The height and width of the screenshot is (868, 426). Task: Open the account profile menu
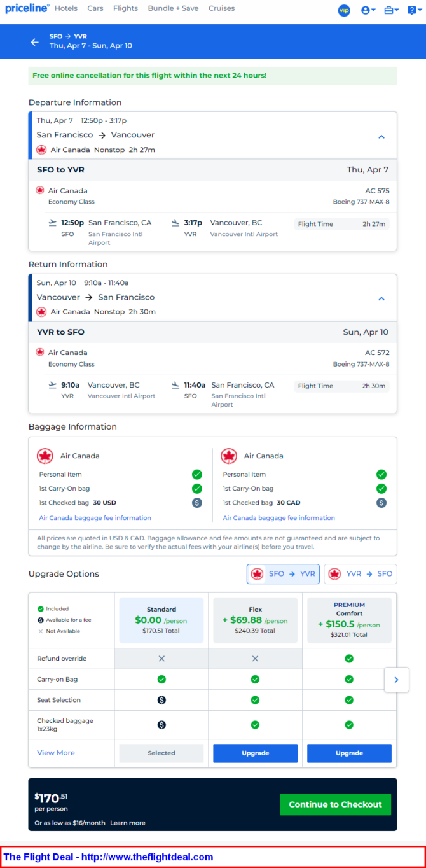coord(368,10)
